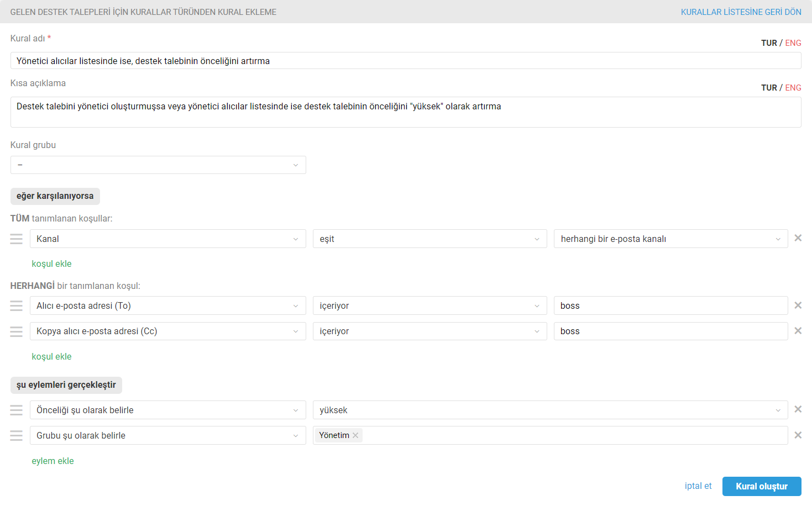The width and height of the screenshot is (812, 506).
Task: Go back via Kurallar listesine geri dön
Action: coord(741,12)
